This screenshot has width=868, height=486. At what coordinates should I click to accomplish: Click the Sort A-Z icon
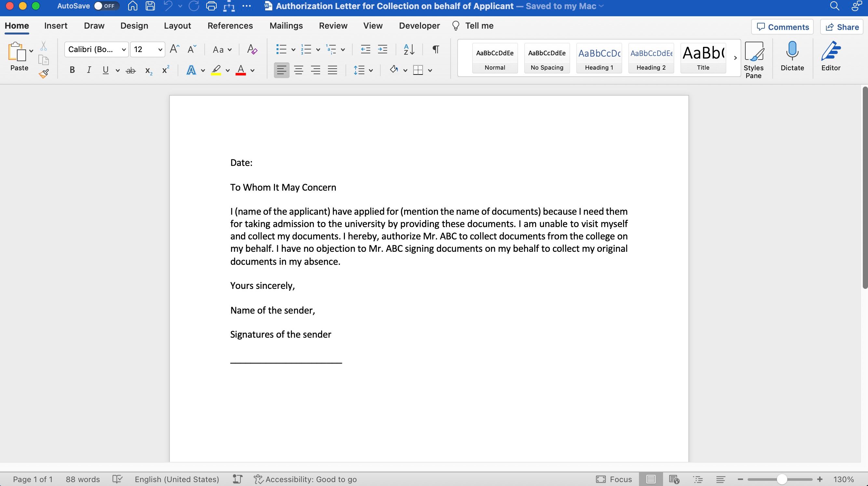click(x=409, y=49)
